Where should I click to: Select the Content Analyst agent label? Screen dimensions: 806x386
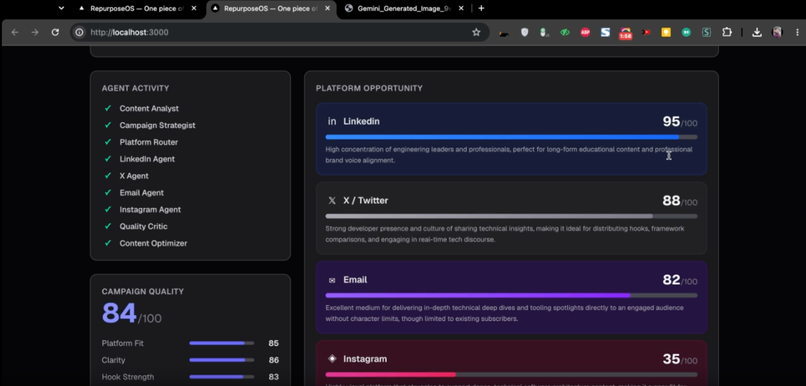(149, 108)
